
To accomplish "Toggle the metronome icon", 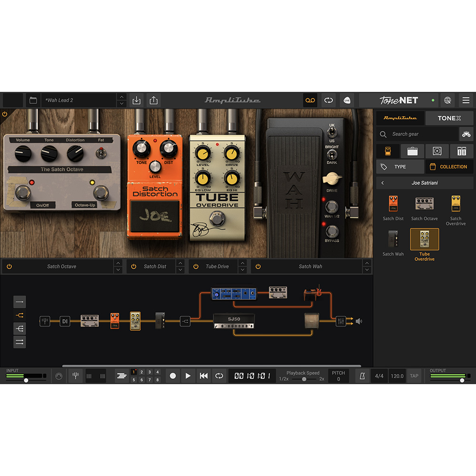I will (x=362, y=376).
